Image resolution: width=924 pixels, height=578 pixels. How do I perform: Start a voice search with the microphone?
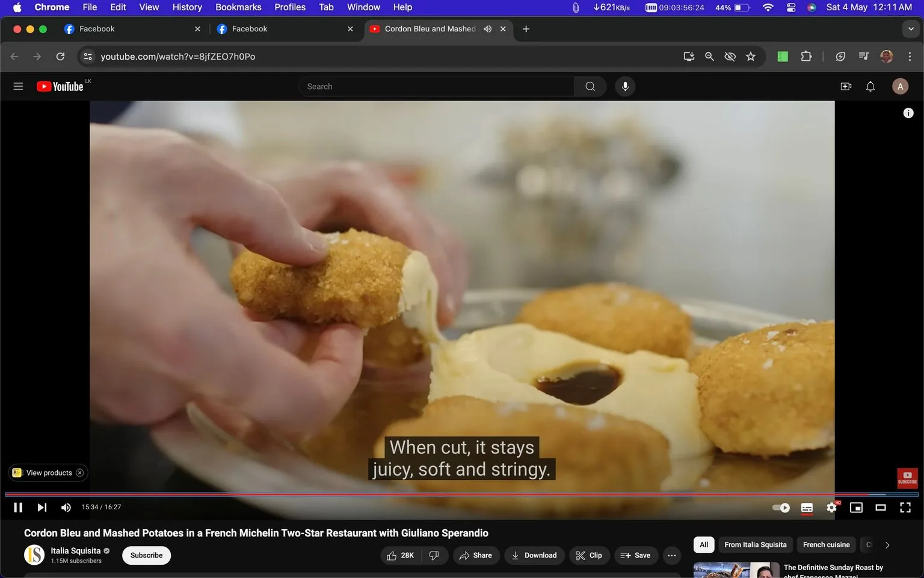pos(625,86)
